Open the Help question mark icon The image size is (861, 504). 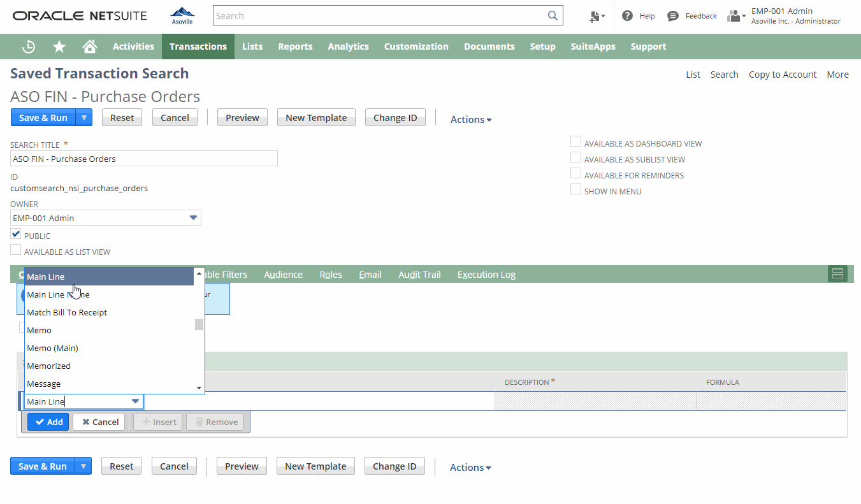tap(628, 16)
